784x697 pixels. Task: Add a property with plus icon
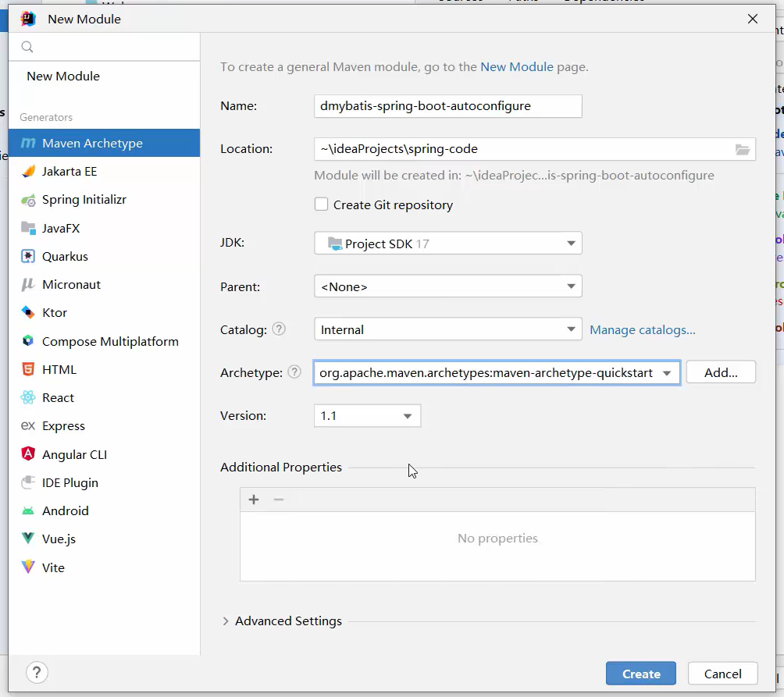[x=254, y=500]
